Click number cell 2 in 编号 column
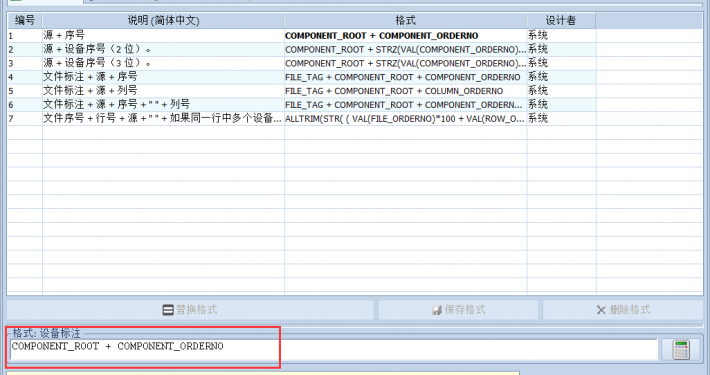 (x=24, y=49)
